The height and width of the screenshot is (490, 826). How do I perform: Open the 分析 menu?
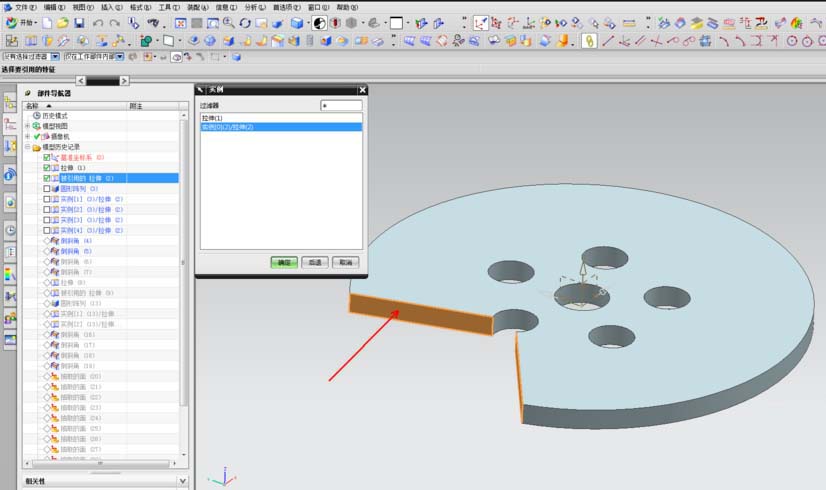point(254,7)
